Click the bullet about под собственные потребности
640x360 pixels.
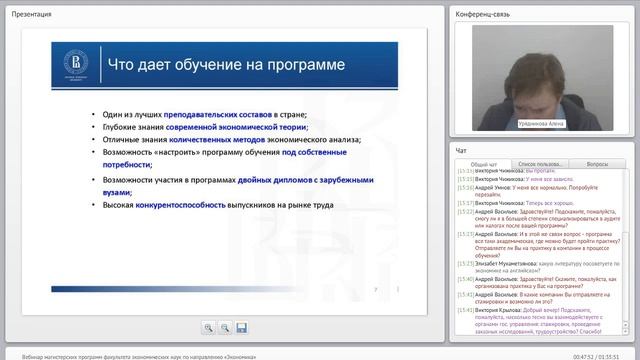[224, 158]
